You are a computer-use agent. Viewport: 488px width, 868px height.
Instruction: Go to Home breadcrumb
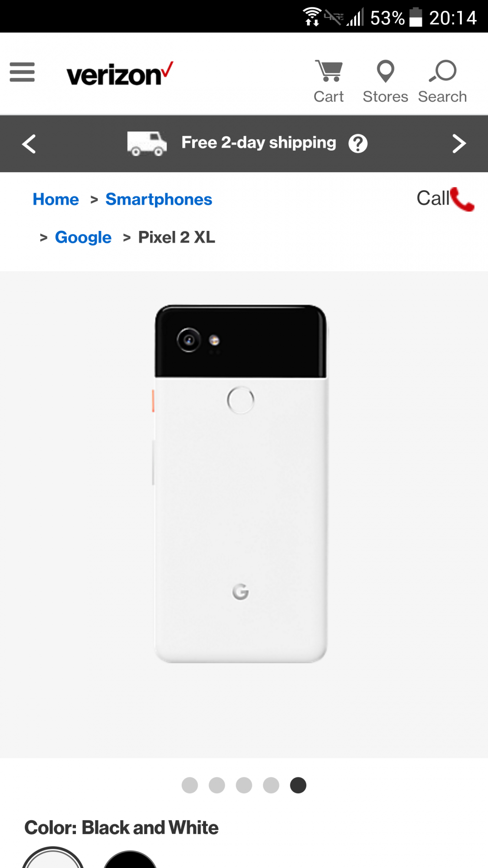click(x=56, y=199)
